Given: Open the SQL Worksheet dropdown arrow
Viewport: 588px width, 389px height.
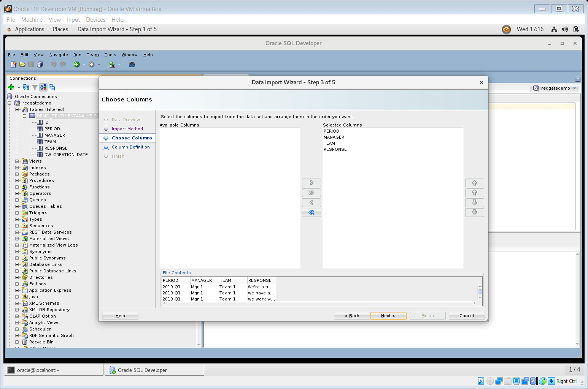Looking at the screenshot, I should point(119,65).
